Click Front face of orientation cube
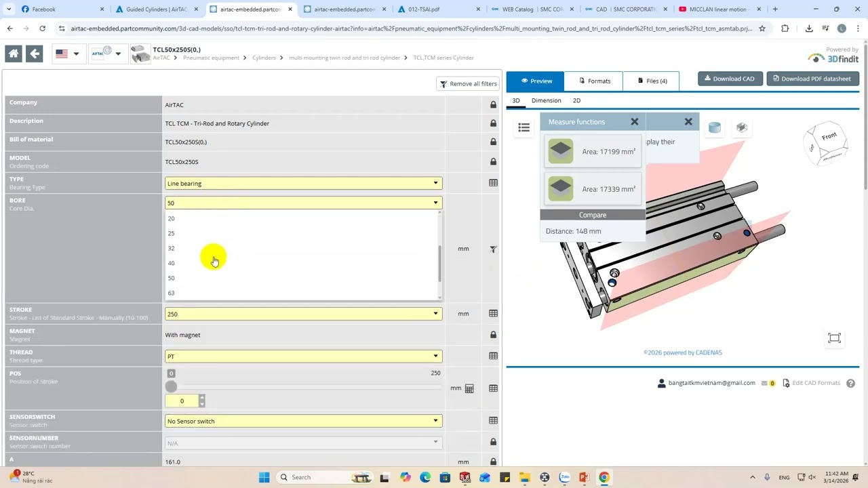 [x=829, y=137]
